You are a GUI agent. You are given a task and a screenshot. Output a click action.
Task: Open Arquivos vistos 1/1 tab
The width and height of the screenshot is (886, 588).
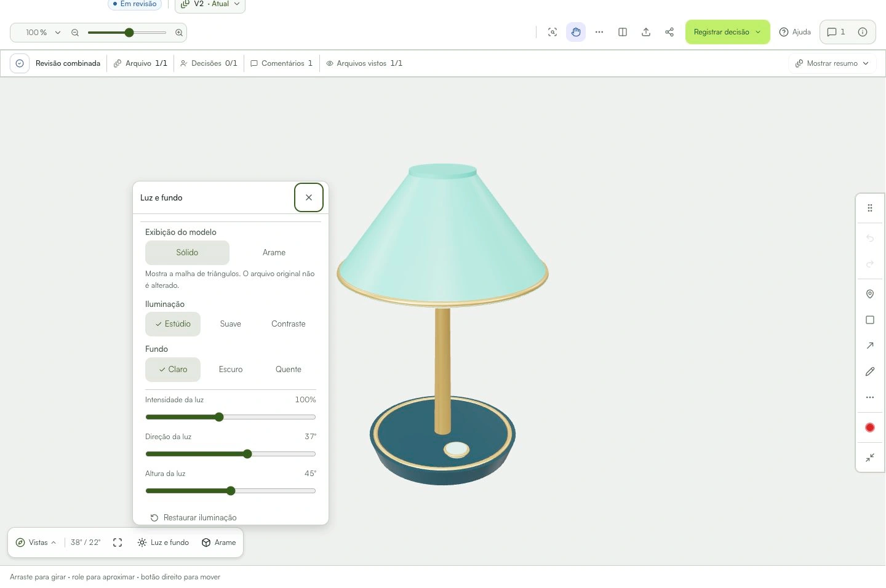[364, 63]
